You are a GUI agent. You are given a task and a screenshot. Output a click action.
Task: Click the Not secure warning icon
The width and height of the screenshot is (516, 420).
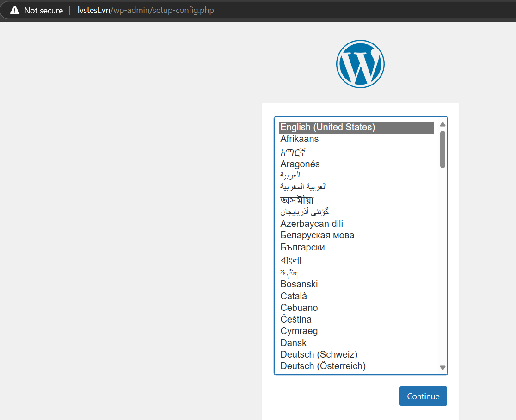15,10
